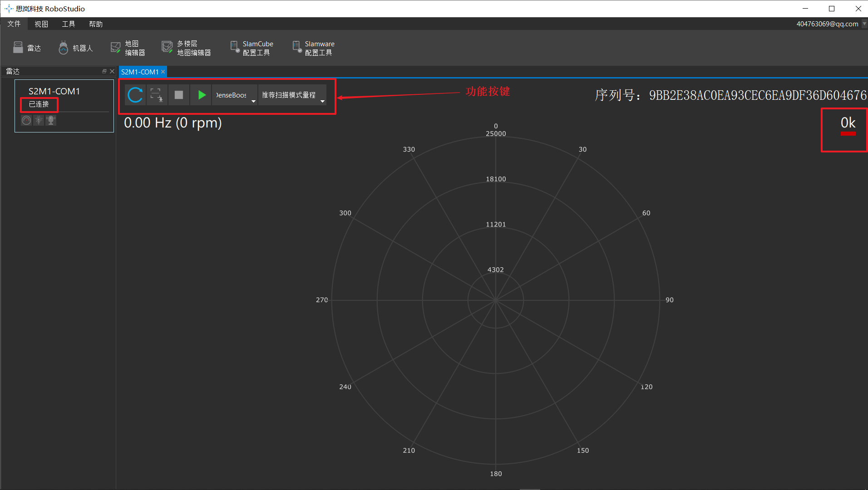This screenshot has height=490, width=868.
Task: Click the red bar under 0k
Action: pos(848,134)
